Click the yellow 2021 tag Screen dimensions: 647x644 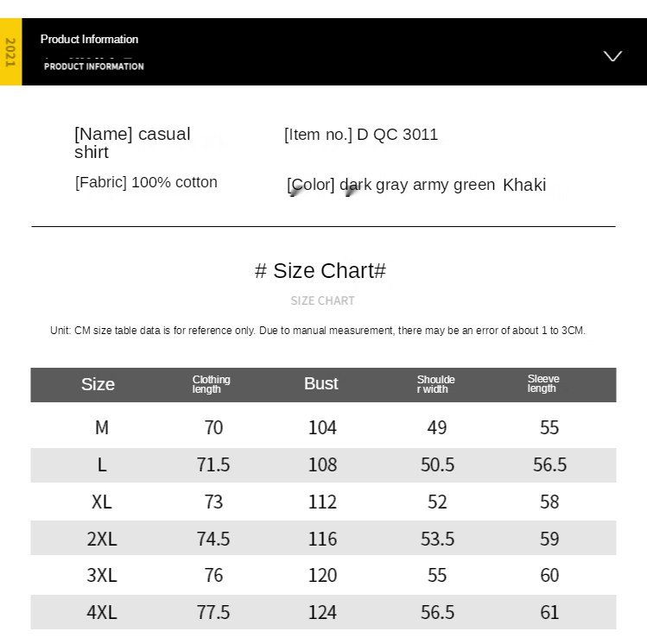click(10, 52)
